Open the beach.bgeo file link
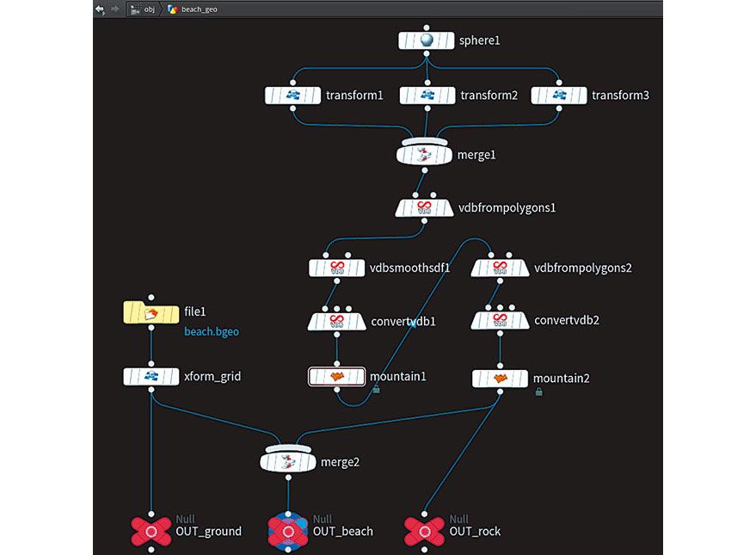This screenshot has height=555, width=756. tap(212, 332)
